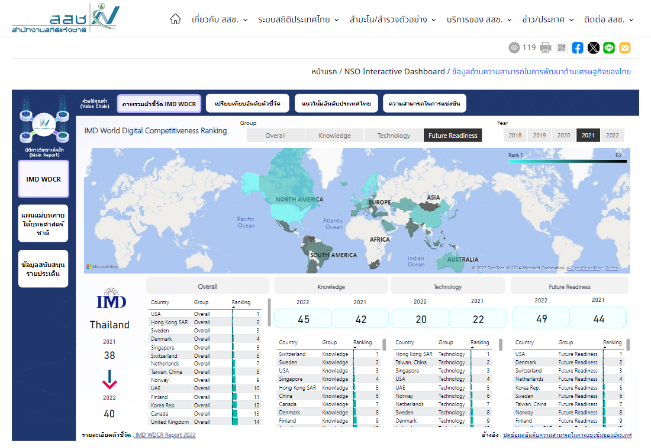Viewport: 651px width, 448px height.
Task: Open the reference source link at bottom right
Action: tap(567, 435)
